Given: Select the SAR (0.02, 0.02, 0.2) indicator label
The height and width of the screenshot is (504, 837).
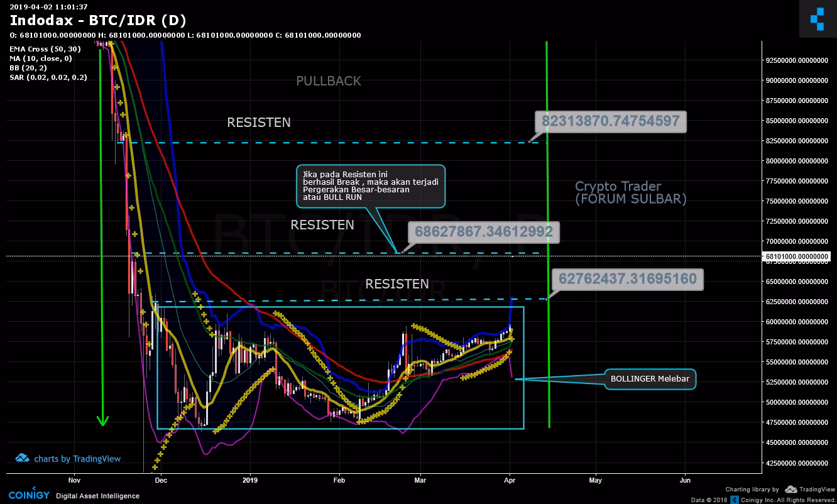Looking at the screenshot, I should click(x=48, y=77).
